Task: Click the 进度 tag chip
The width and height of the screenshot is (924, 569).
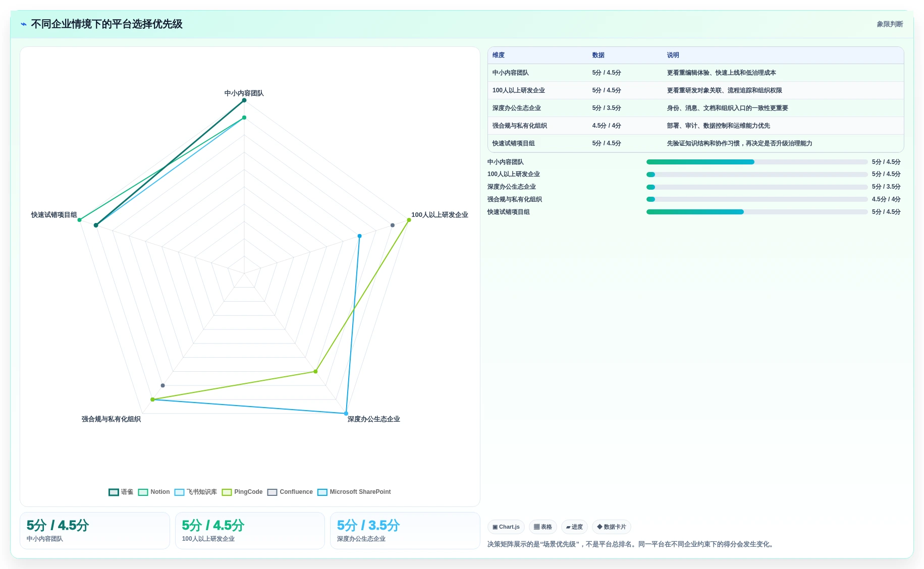Action: pos(574,527)
